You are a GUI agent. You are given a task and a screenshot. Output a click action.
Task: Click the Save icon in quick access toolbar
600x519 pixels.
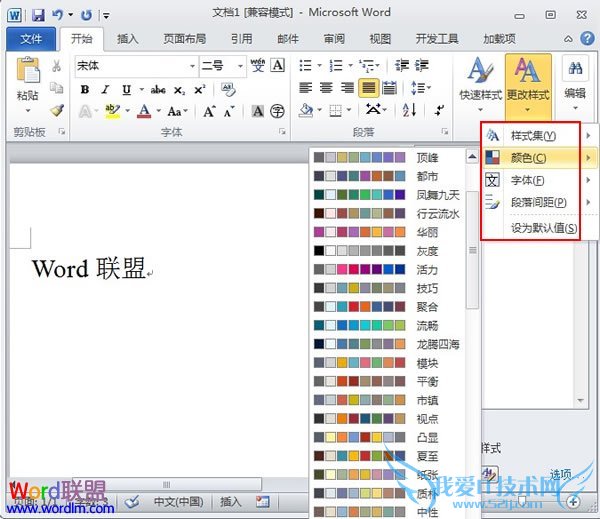[x=38, y=15]
